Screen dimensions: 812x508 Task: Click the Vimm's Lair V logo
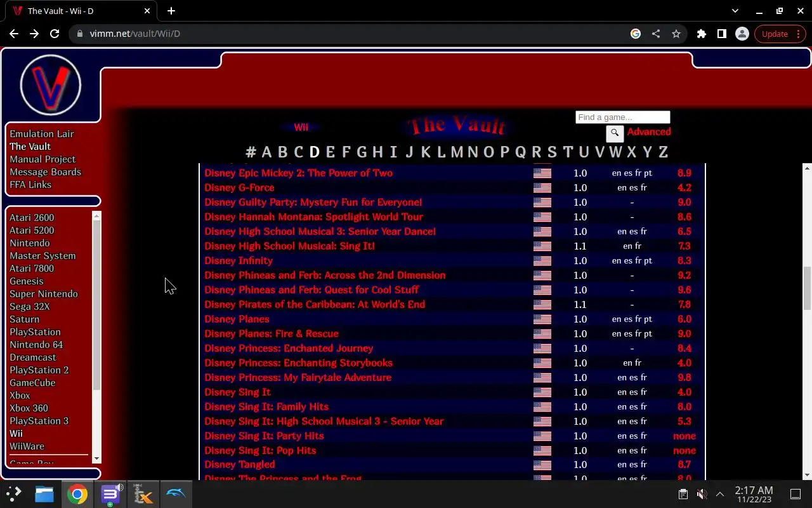coord(51,84)
